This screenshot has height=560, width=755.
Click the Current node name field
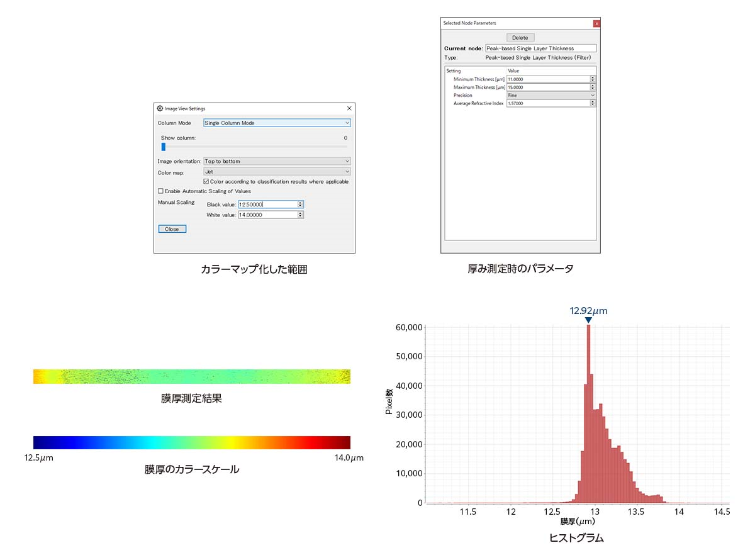pyautogui.click(x=540, y=48)
